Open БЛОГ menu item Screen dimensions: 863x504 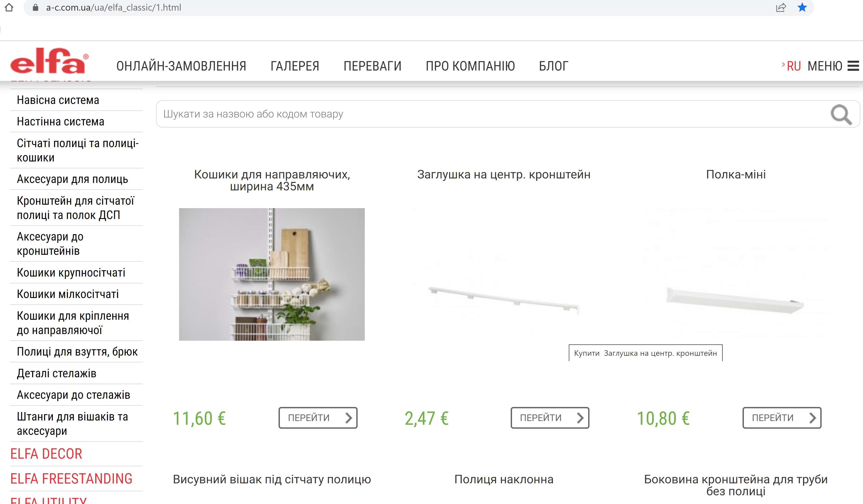point(553,66)
